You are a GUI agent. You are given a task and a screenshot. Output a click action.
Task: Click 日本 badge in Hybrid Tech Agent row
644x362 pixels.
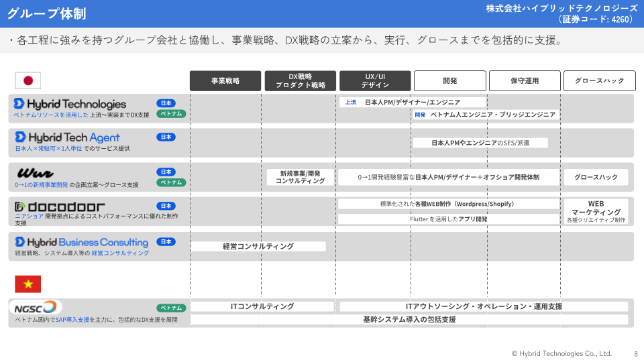[x=166, y=137]
